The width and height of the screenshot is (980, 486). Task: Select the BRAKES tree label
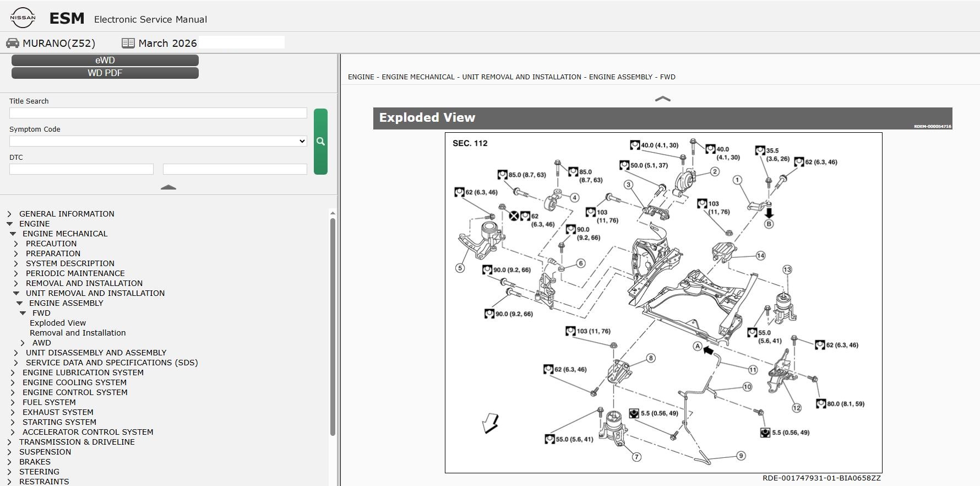35,462
